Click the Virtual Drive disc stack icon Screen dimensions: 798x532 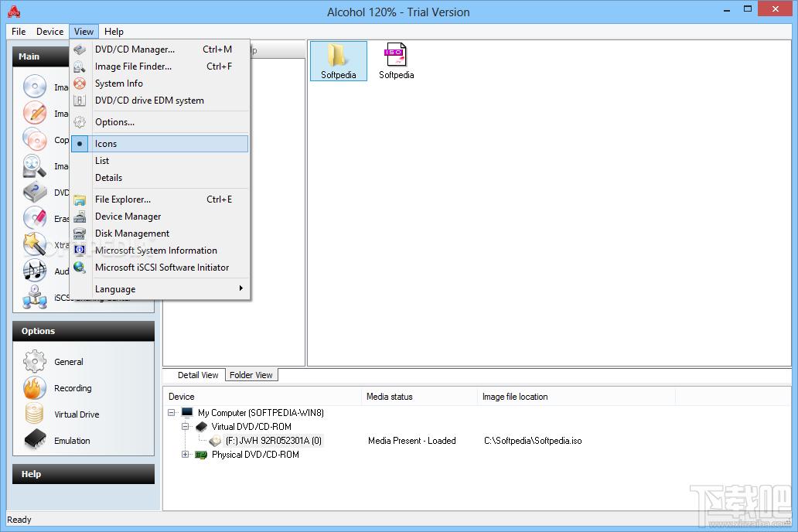point(35,414)
